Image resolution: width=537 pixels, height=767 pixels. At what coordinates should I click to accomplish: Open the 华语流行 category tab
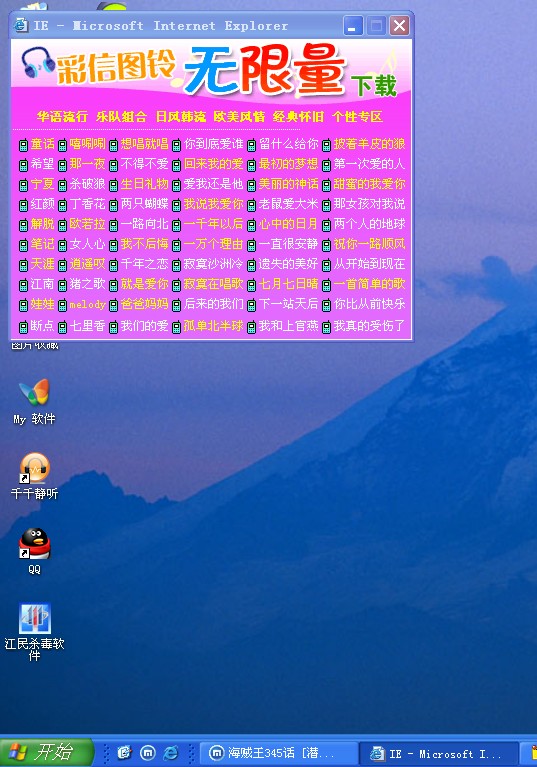62,116
